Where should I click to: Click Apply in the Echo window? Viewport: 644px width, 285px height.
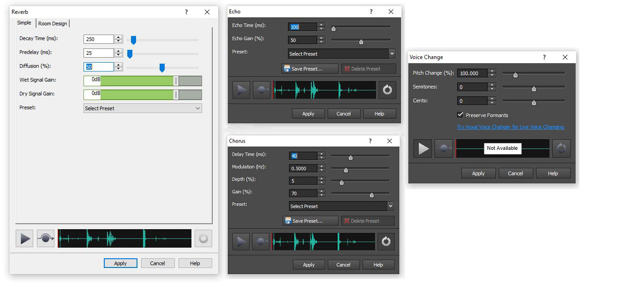[x=308, y=113]
